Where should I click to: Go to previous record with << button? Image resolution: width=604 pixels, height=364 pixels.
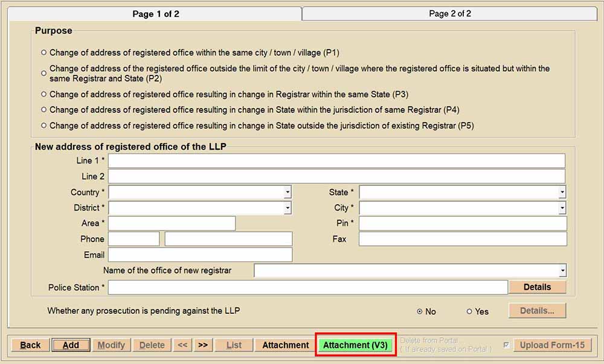coord(182,345)
